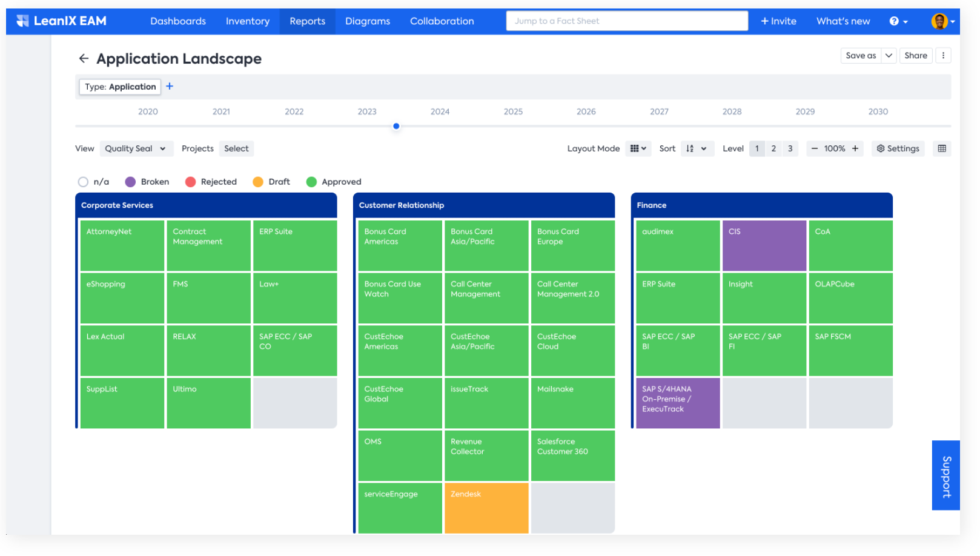Toggle the Draft legend item
The width and height of the screenshot is (980, 556).
pos(271,182)
